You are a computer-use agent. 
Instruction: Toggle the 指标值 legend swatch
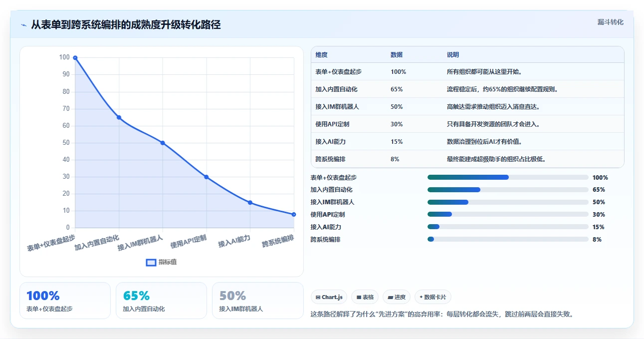(x=151, y=263)
